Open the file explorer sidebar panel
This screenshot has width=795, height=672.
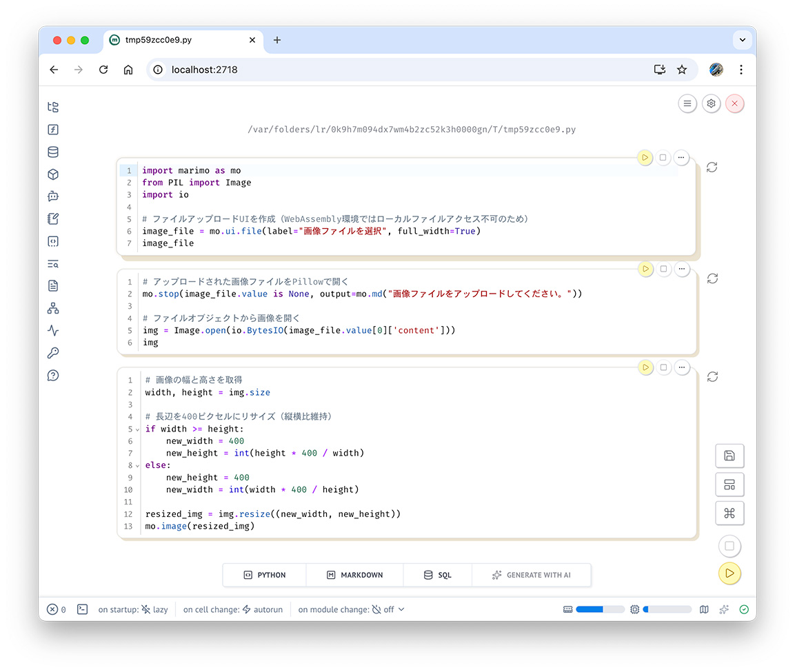(x=53, y=108)
